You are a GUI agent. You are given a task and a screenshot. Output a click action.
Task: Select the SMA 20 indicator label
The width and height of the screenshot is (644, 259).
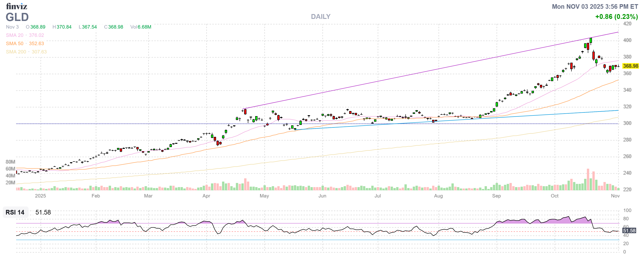coord(15,35)
